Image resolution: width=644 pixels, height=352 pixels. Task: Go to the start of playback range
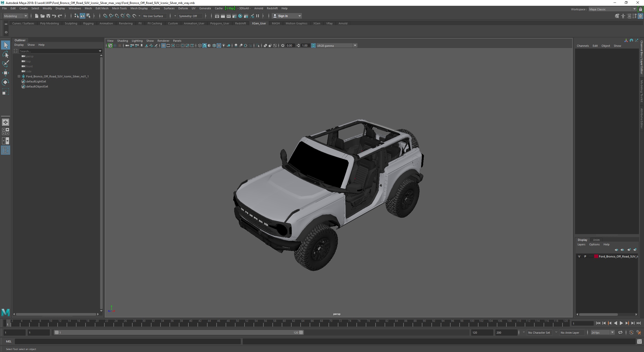tap(598, 323)
